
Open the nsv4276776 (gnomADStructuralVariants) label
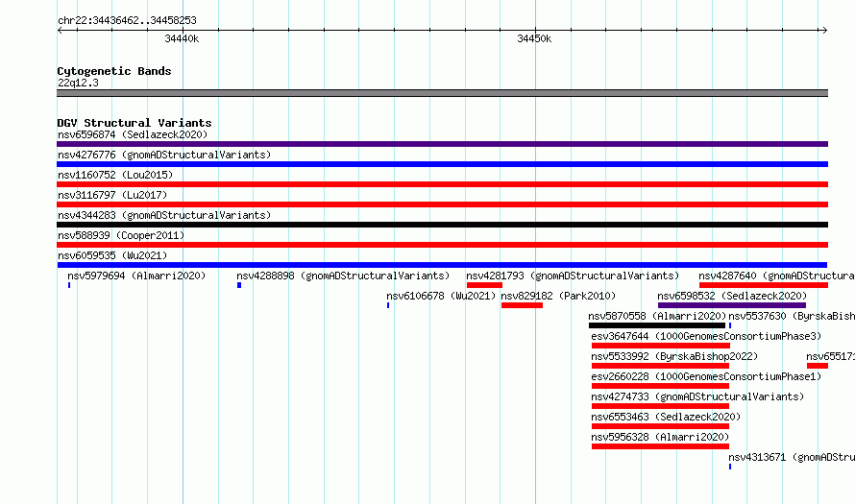coord(164,155)
